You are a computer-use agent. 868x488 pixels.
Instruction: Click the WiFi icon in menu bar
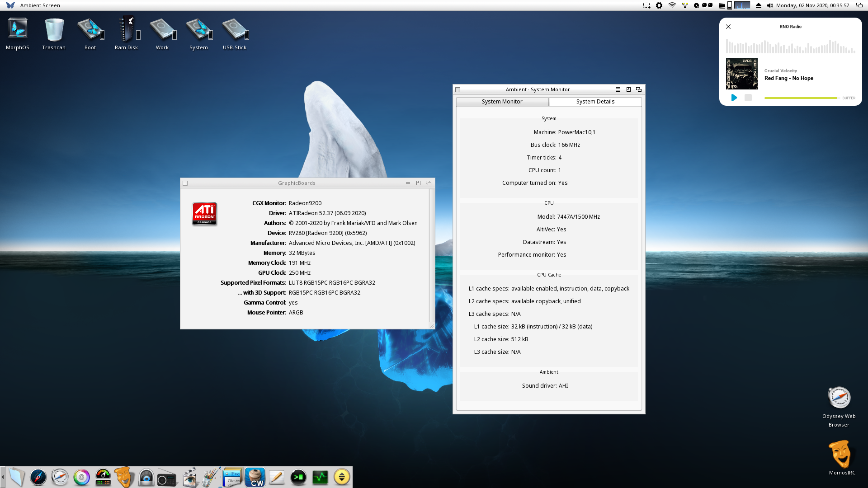coord(672,5)
